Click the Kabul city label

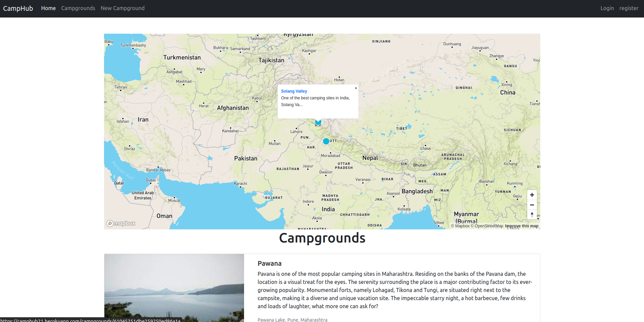[x=257, y=98]
